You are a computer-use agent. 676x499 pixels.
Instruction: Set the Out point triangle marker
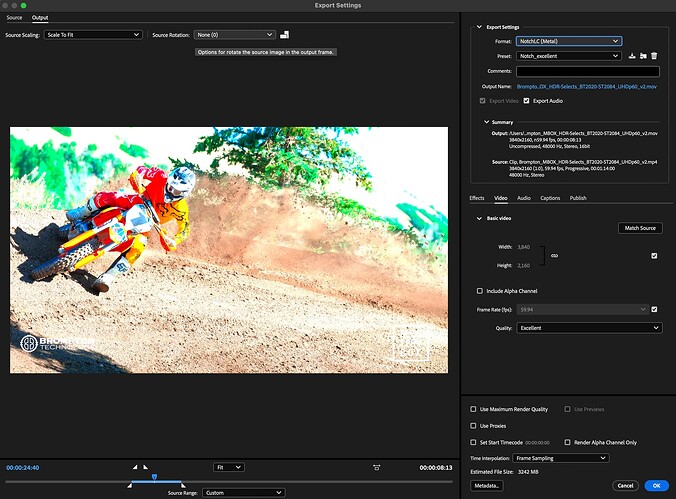click(146, 467)
